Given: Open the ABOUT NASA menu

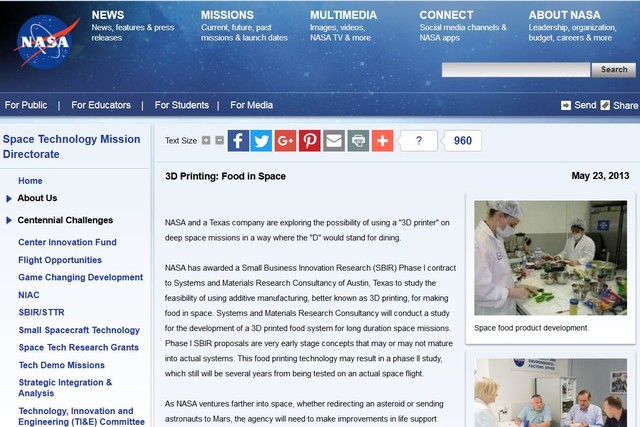Looking at the screenshot, I should 564,15.
